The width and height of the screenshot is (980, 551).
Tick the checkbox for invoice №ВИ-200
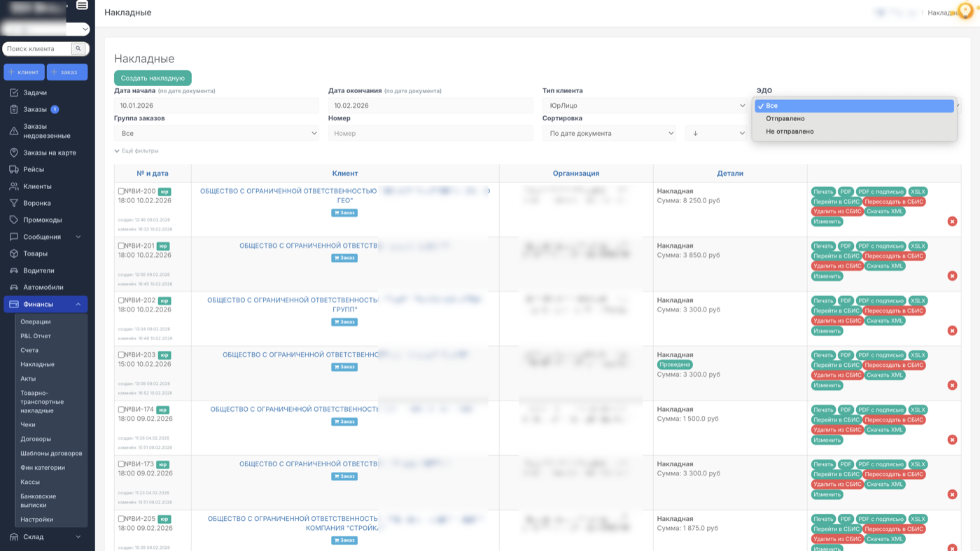point(121,191)
